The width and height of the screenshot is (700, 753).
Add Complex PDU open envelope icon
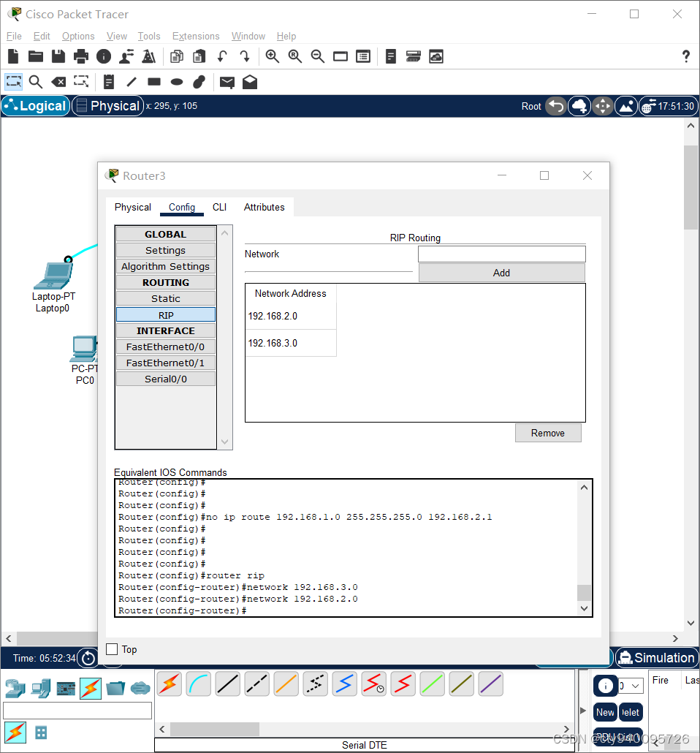[250, 82]
